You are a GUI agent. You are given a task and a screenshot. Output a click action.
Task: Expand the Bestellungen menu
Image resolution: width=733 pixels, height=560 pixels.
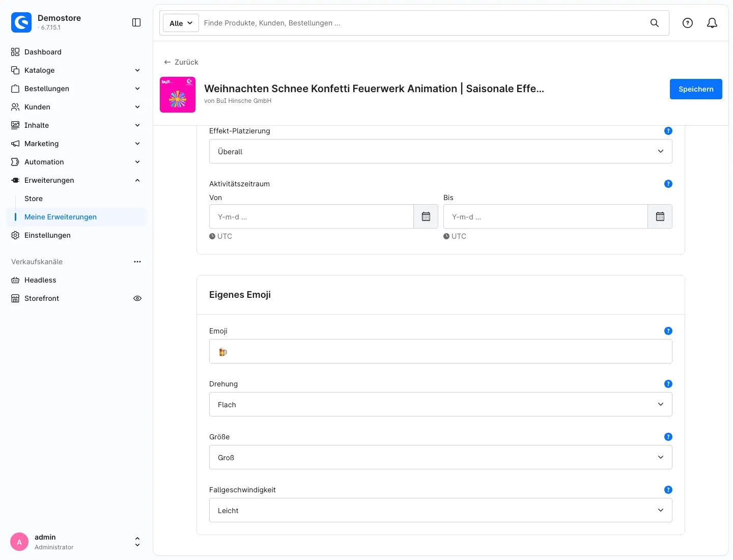76,89
